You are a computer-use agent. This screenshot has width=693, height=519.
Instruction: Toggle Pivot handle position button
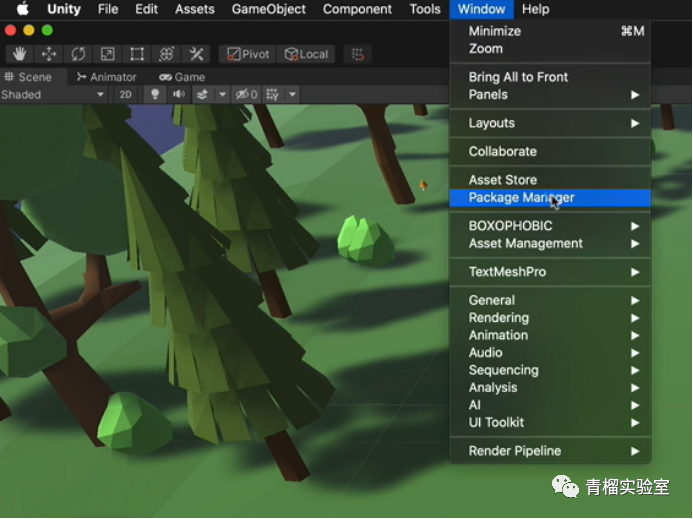[247, 54]
